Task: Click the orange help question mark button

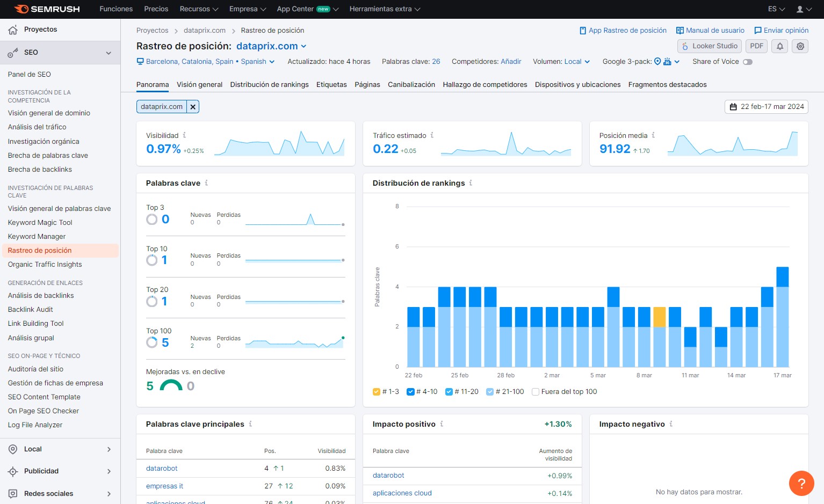Action: [801, 483]
